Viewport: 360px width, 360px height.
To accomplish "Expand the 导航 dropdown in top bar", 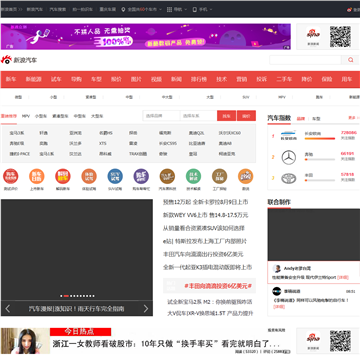I will pos(177,9).
